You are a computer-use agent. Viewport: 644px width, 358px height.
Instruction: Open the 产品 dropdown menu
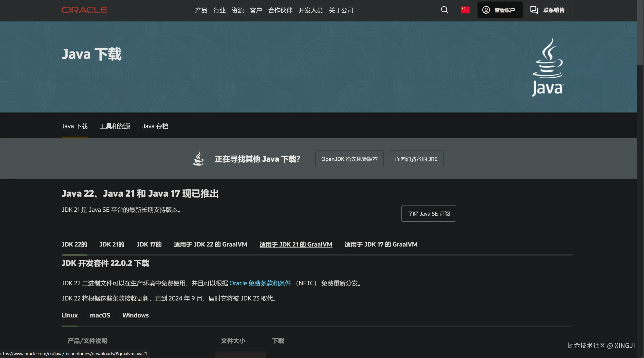point(201,10)
